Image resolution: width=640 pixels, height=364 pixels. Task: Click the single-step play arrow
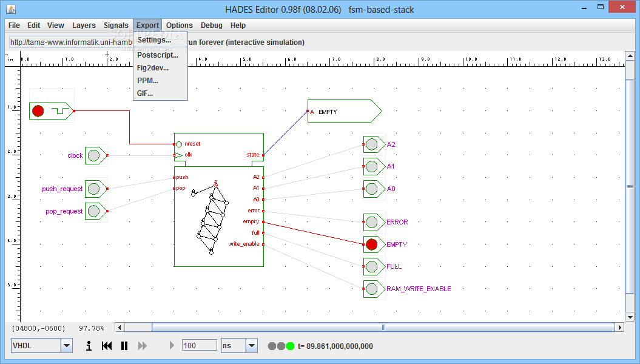tap(172, 345)
